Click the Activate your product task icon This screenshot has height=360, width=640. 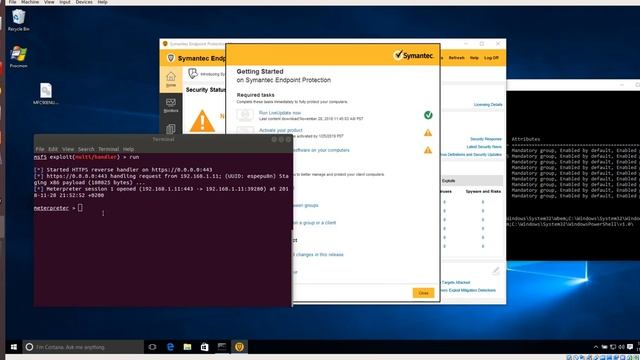245,131
